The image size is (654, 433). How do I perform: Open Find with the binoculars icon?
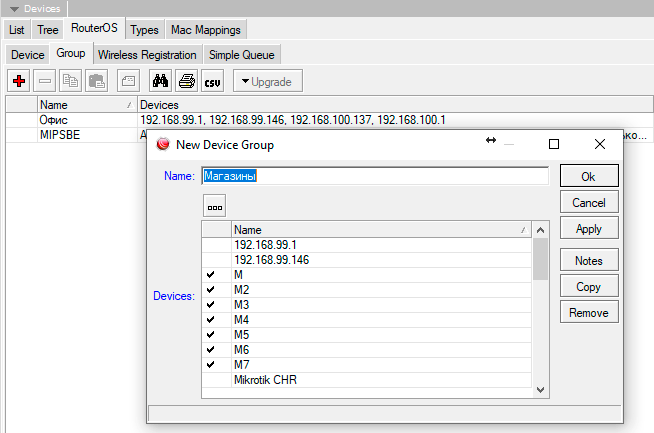pos(160,81)
